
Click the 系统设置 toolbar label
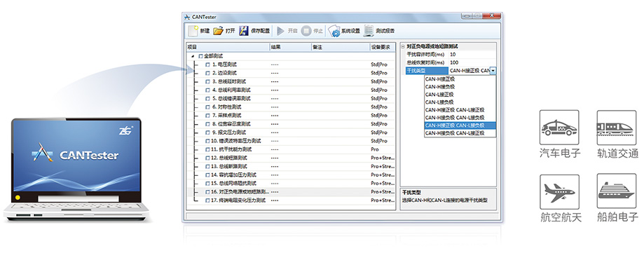pos(350,32)
